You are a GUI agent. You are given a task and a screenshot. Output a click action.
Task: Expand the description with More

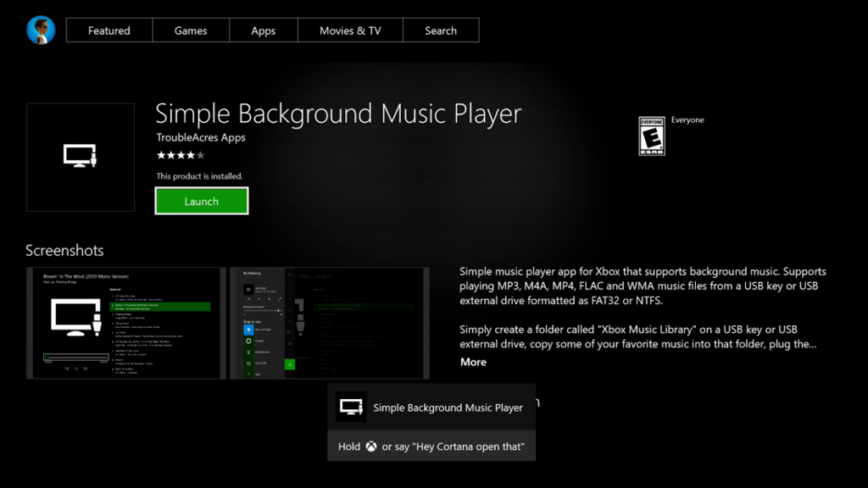pyautogui.click(x=473, y=362)
